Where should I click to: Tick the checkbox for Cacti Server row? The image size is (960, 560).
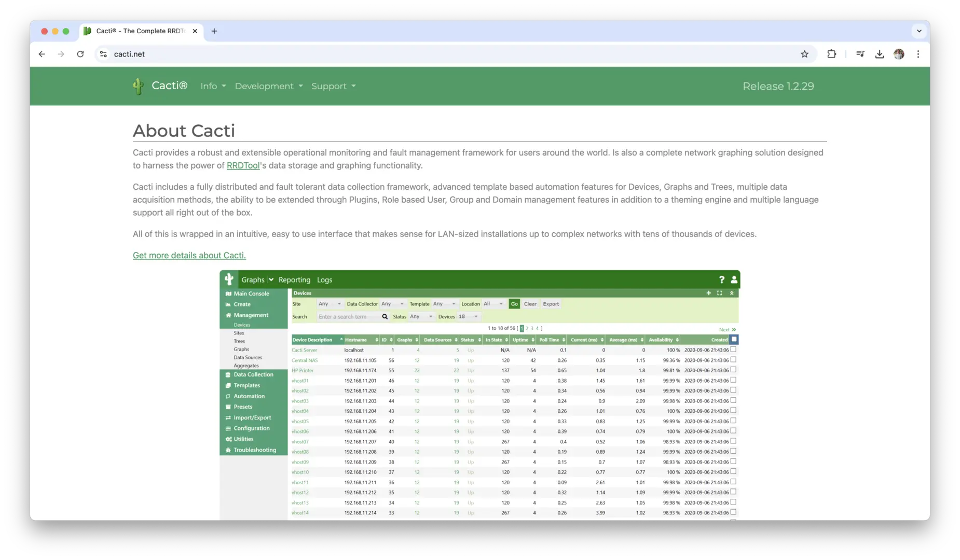tap(733, 349)
